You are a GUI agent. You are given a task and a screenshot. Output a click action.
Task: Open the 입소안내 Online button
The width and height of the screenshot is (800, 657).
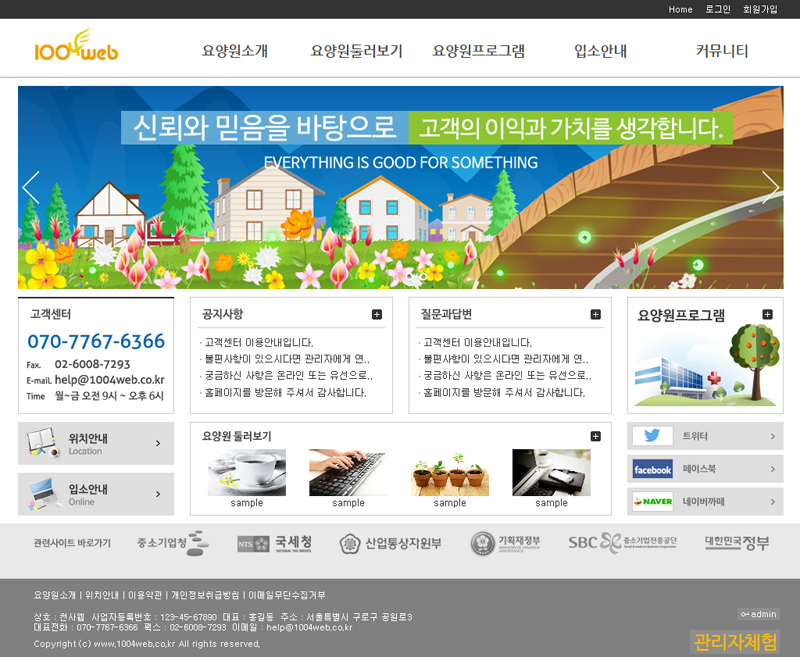96,494
